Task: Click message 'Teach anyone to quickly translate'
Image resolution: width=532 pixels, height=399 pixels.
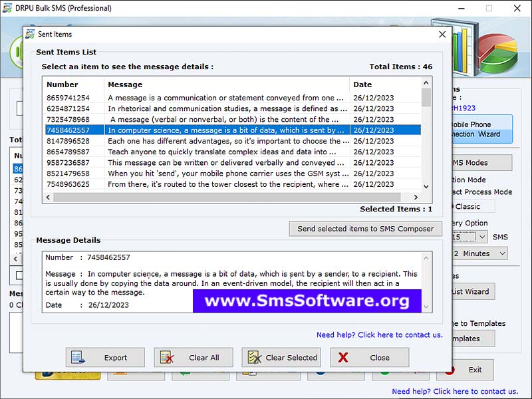Action: (x=222, y=152)
